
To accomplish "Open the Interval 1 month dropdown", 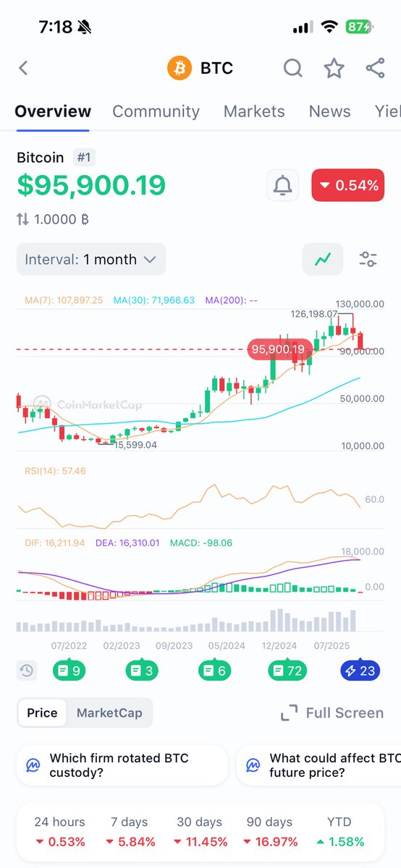I will 91,259.
